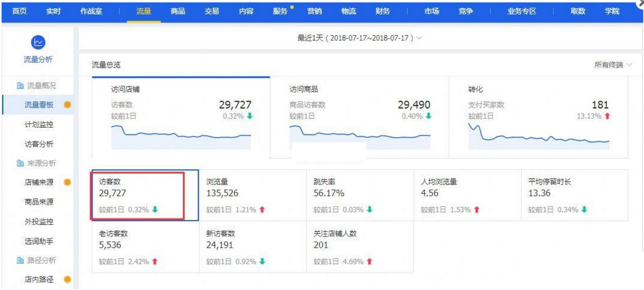Switch to the 取数 tab
The image size is (644, 290).
click(578, 11)
